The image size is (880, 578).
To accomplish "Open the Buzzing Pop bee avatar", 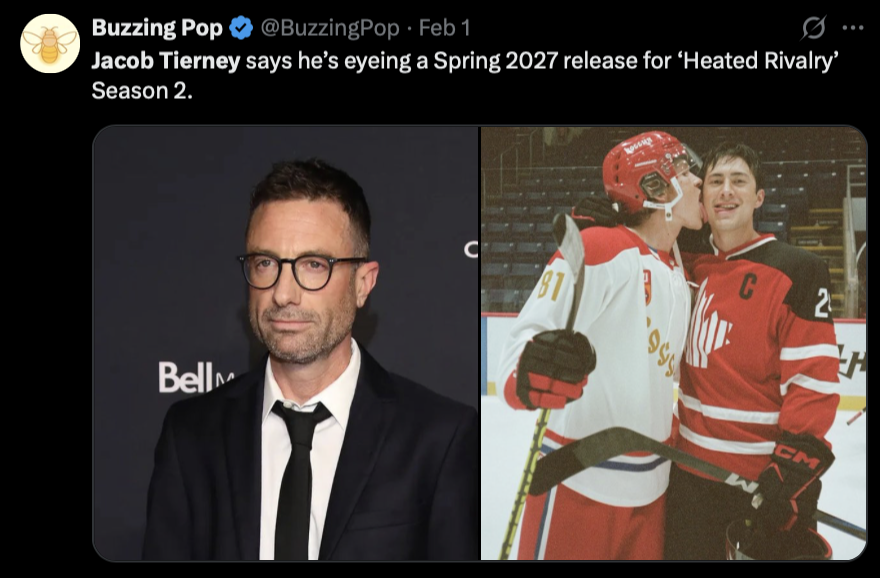I will pos(50,44).
